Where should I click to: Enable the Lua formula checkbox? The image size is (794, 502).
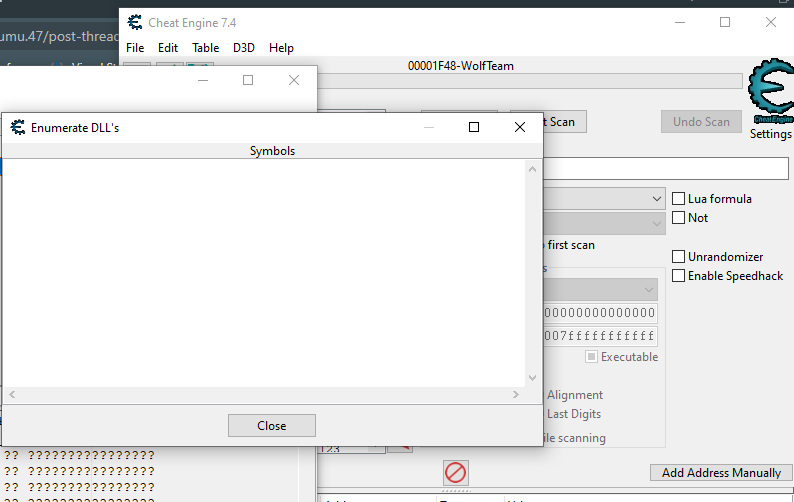click(x=679, y=199)
